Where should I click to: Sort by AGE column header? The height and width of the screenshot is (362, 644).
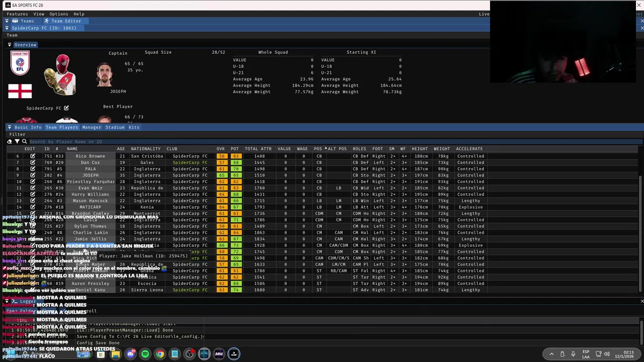pos(121,149)
